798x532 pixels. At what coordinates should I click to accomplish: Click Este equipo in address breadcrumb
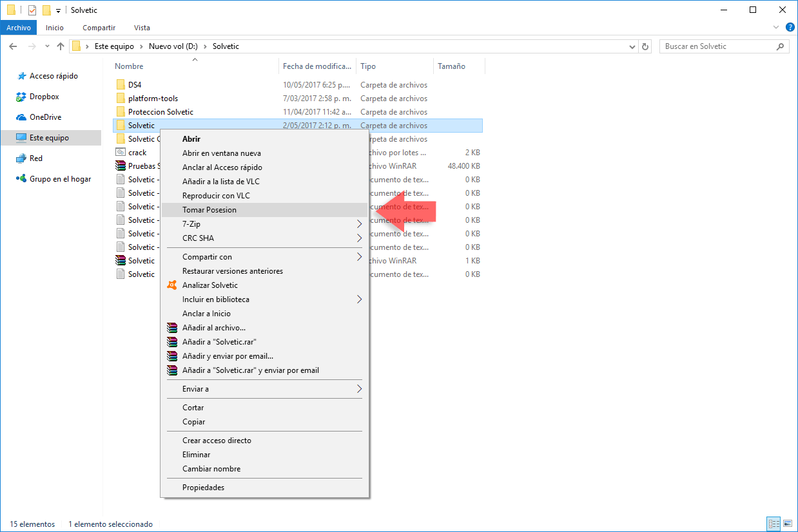pyautogui.click(x=114, y=46)
